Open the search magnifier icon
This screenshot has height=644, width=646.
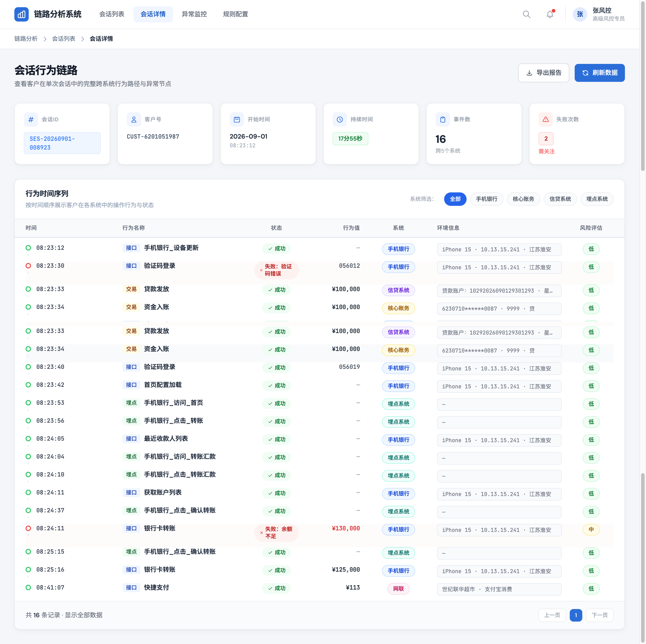tap(526, 14)
